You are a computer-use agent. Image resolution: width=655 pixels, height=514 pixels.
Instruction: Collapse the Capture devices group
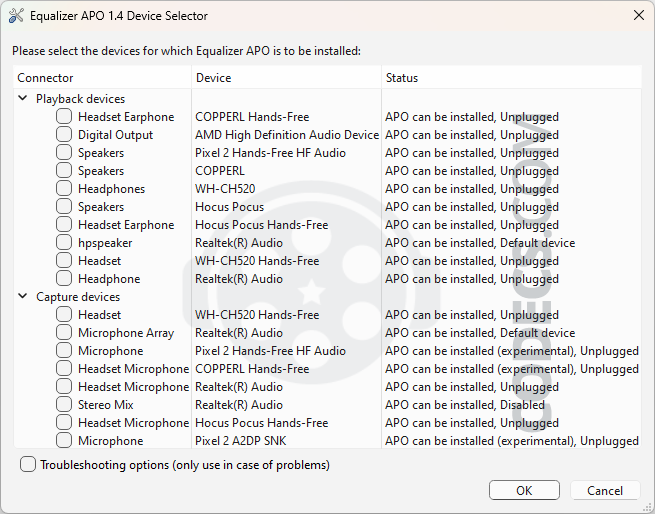coord(23,296)
